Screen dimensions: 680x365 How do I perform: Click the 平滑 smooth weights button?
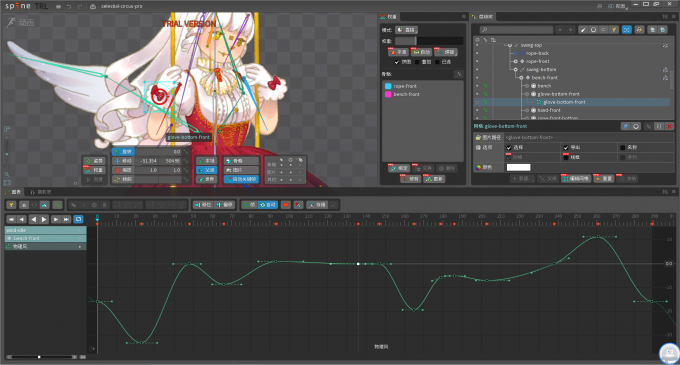click(x=398, y=52)
